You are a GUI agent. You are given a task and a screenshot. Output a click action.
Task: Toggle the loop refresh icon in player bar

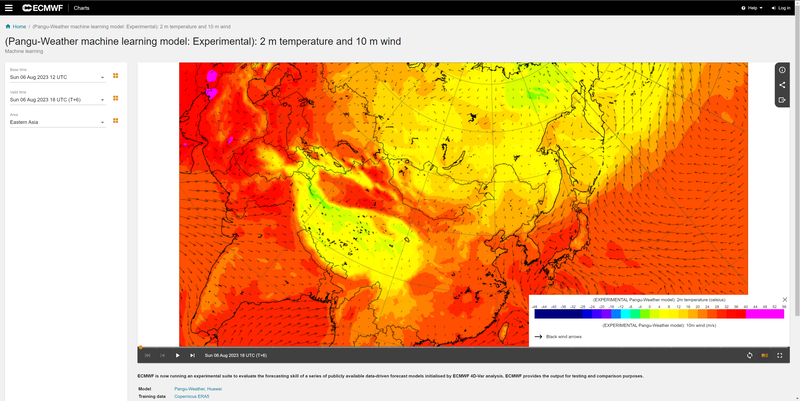pos(749,355)
